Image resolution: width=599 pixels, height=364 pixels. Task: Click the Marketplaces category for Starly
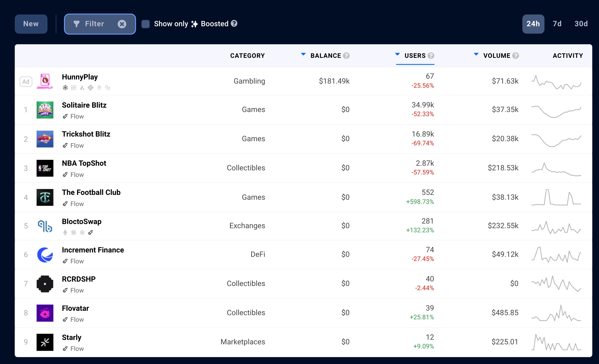(243, 342)
